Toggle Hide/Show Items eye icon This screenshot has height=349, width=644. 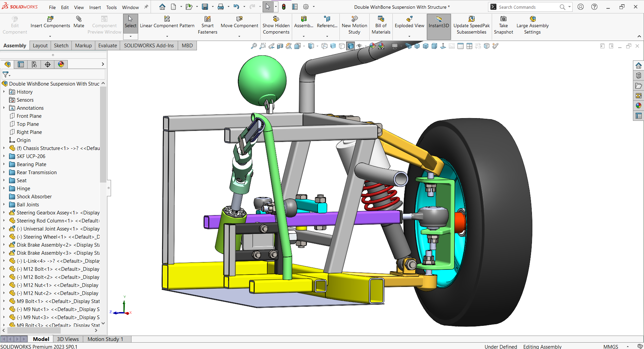[x=359, y=46]
